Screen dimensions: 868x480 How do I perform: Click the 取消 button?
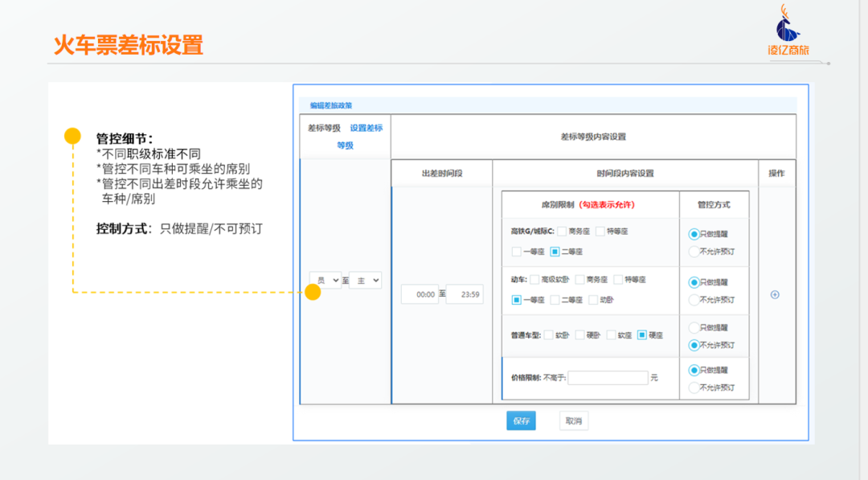point(574,421)
